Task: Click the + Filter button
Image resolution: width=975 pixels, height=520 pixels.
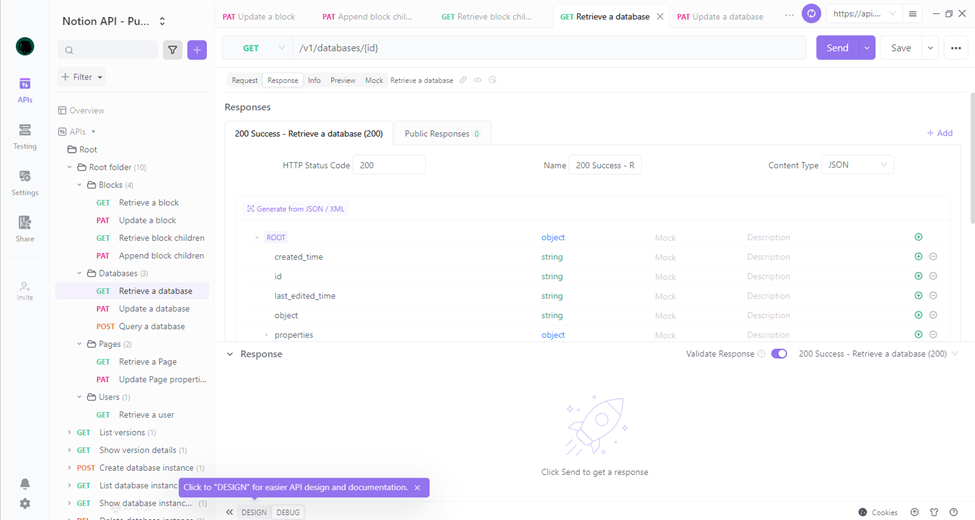Action: (81, 77)
